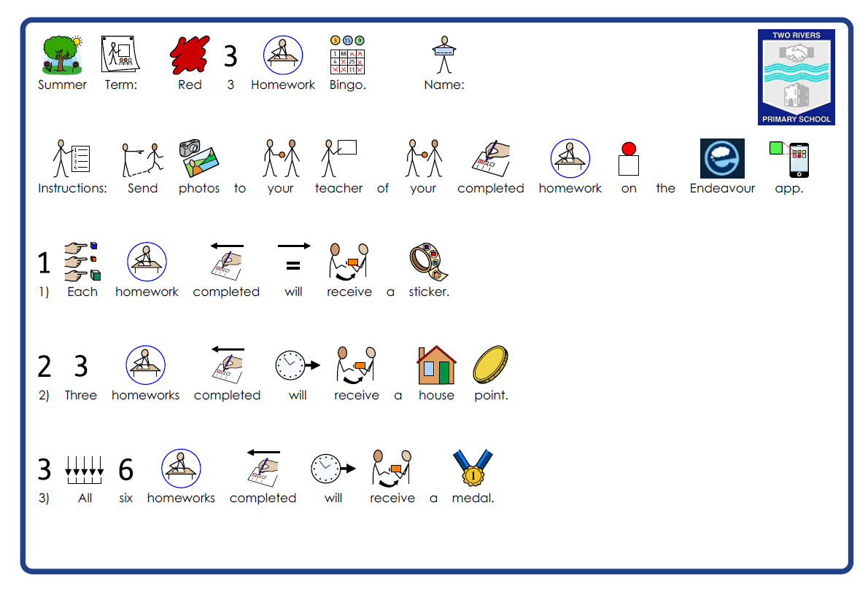Click the Bingo grid symbol

(348, 55)
